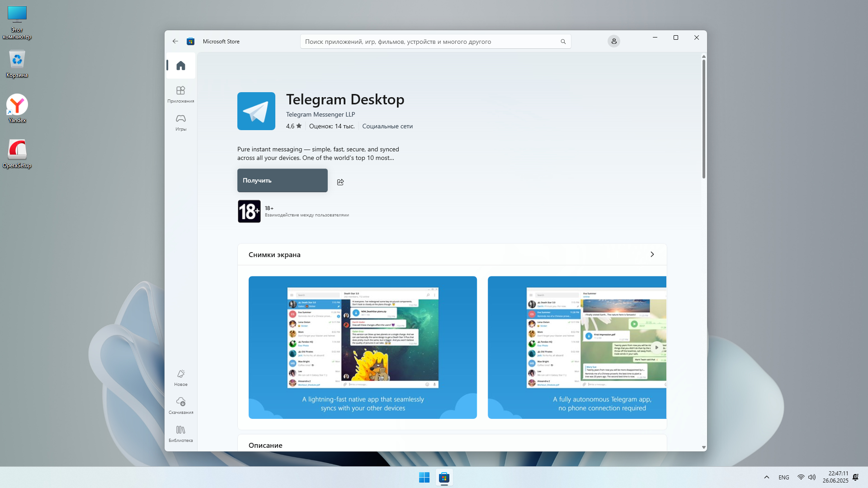Open the Windows Start menu in the taskbar
This screenshot has height=488, width=868.
click(424, 478)
